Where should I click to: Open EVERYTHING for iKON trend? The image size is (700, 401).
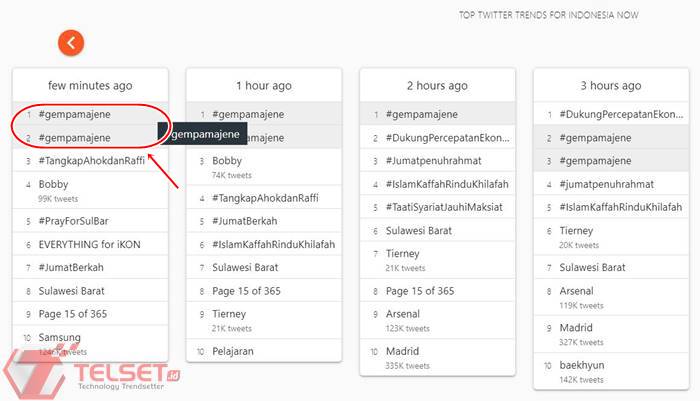coord(92,243)
